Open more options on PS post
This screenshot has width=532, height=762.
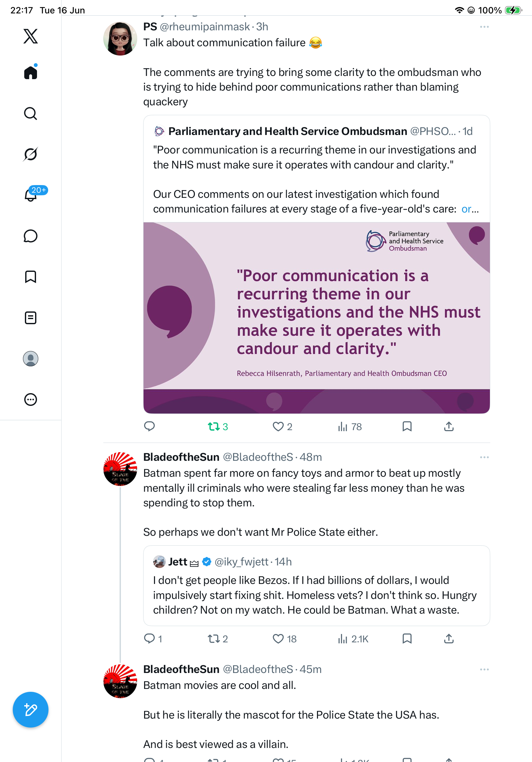point(484,27)
